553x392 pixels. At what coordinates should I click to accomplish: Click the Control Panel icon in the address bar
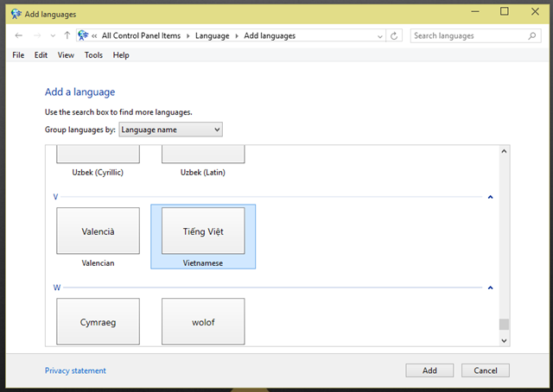coord(83,35)
